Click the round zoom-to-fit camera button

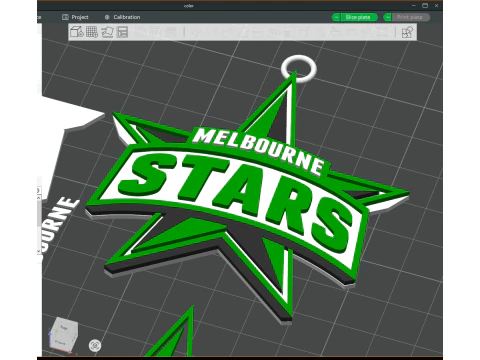[95, 345]
